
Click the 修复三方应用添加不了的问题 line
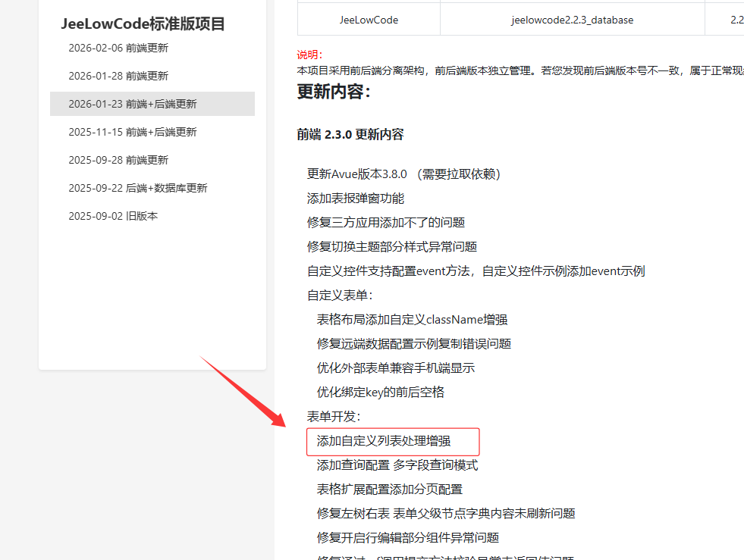[x=386, y=223]
